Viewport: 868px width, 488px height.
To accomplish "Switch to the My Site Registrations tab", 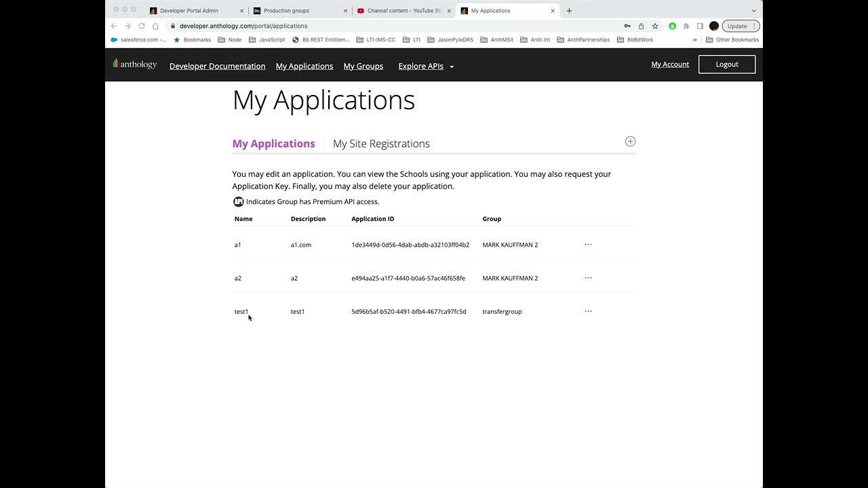I will coord(381,144).
